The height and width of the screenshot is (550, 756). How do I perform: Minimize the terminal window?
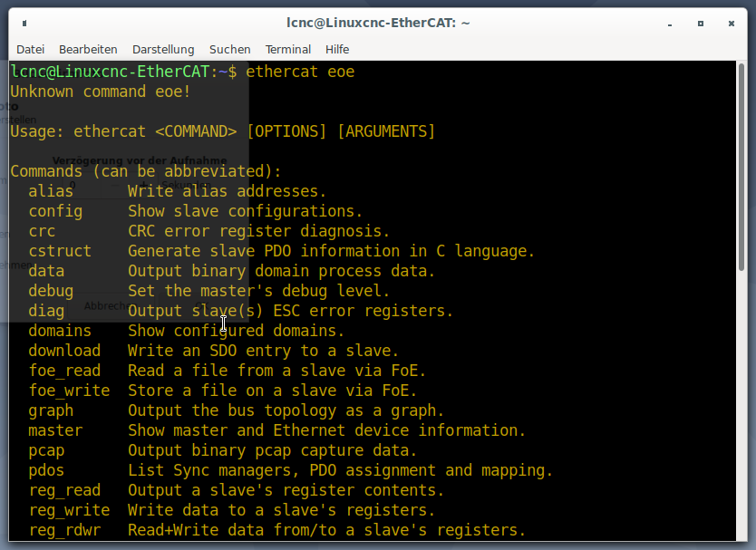point(670,24)
